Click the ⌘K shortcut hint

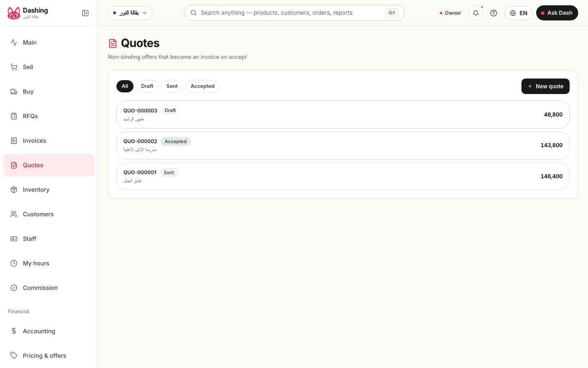[392, 13]
